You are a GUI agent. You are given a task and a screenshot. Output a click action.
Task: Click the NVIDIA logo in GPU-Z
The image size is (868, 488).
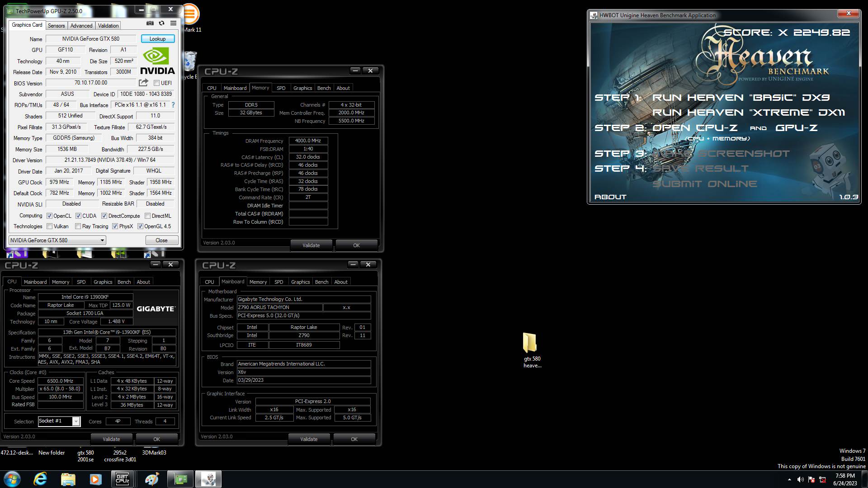coord(157,61)
